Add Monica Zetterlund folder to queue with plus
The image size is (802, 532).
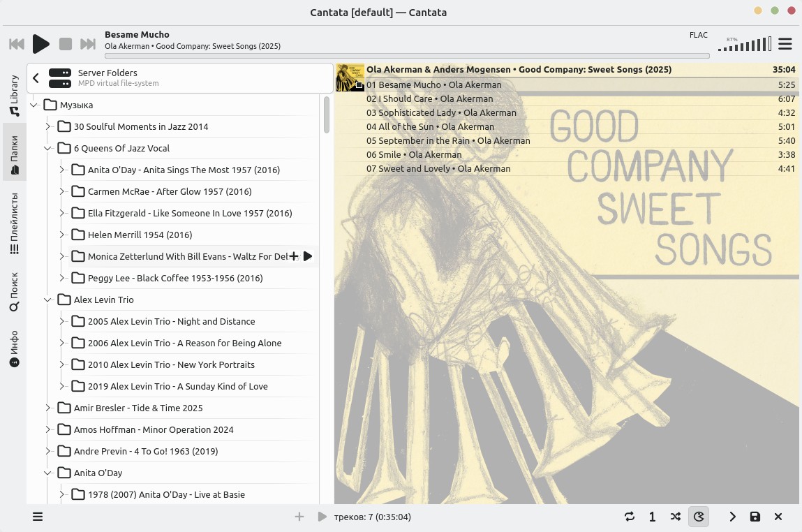(294, 256)
